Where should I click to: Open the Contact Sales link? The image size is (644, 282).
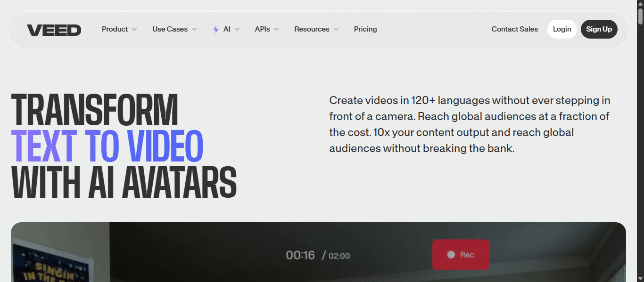pos(514,29)
